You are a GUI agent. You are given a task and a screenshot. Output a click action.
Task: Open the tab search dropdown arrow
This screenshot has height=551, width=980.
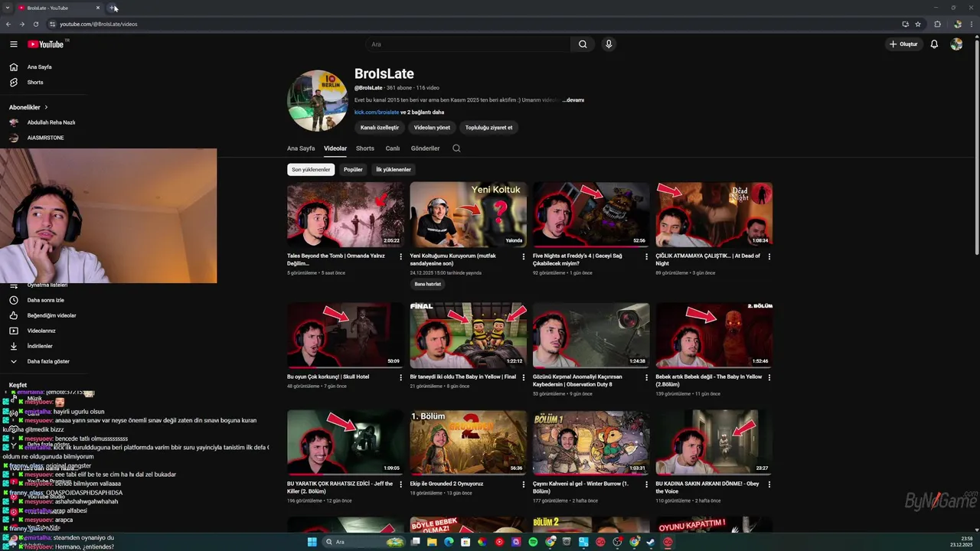pyautogui.click(x=8, y=8)
